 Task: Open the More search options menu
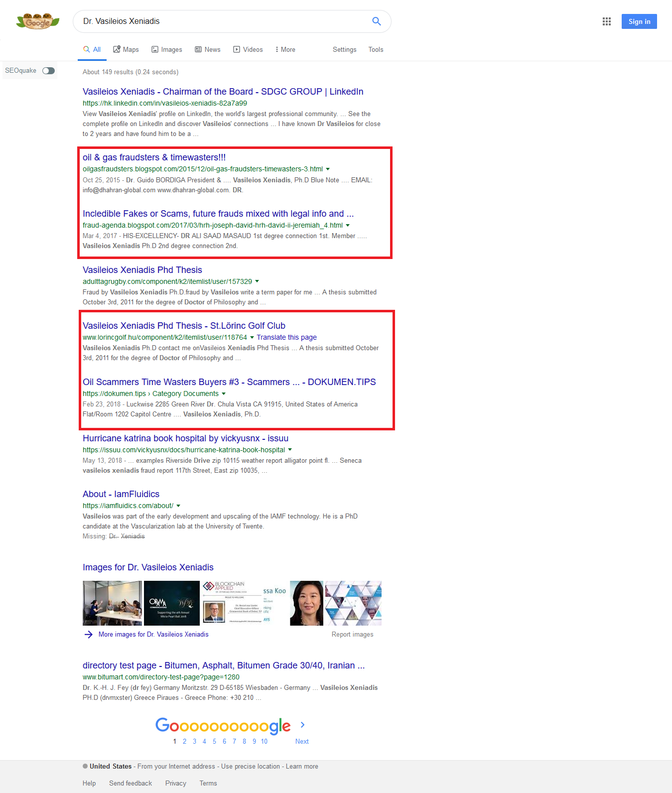coord(285,49)
